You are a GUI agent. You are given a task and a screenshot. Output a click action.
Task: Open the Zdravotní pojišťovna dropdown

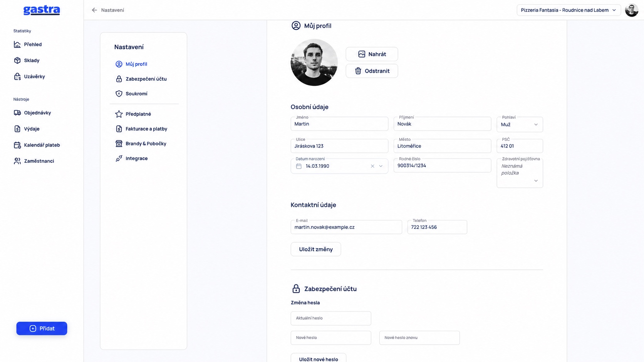520,173
